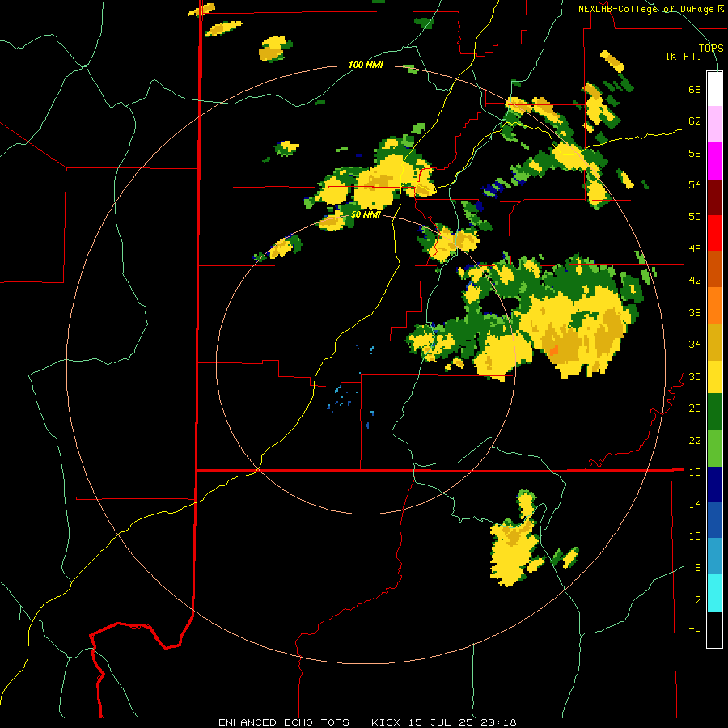Click the "22" legend value
The height and width of the screenshot is (728, 728).
[x=695, y=440]
